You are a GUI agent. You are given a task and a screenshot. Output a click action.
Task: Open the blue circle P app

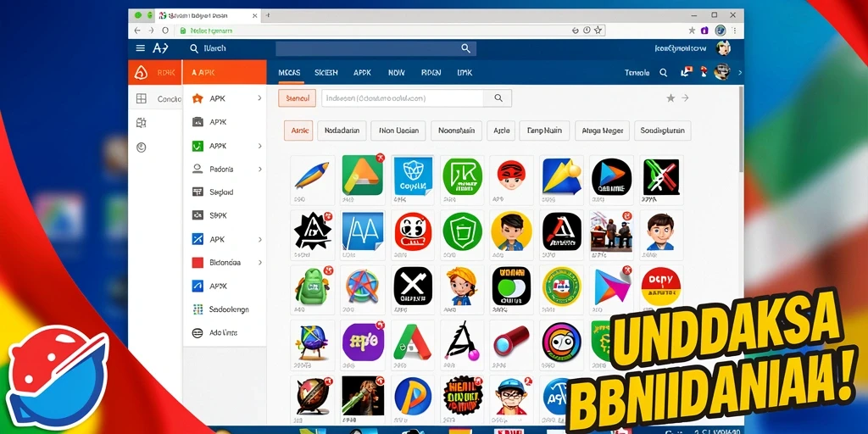coord(413,395)
